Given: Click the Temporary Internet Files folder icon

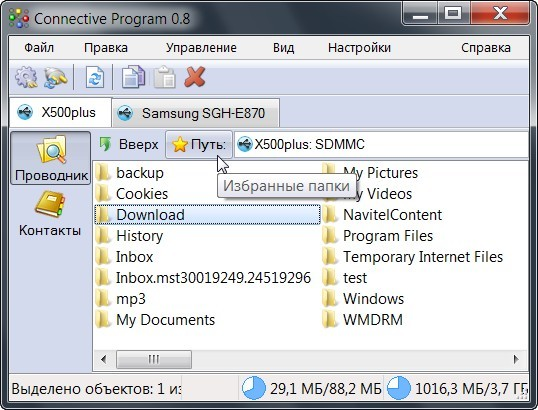Looking at the screenshot, I should click(330, 257).
